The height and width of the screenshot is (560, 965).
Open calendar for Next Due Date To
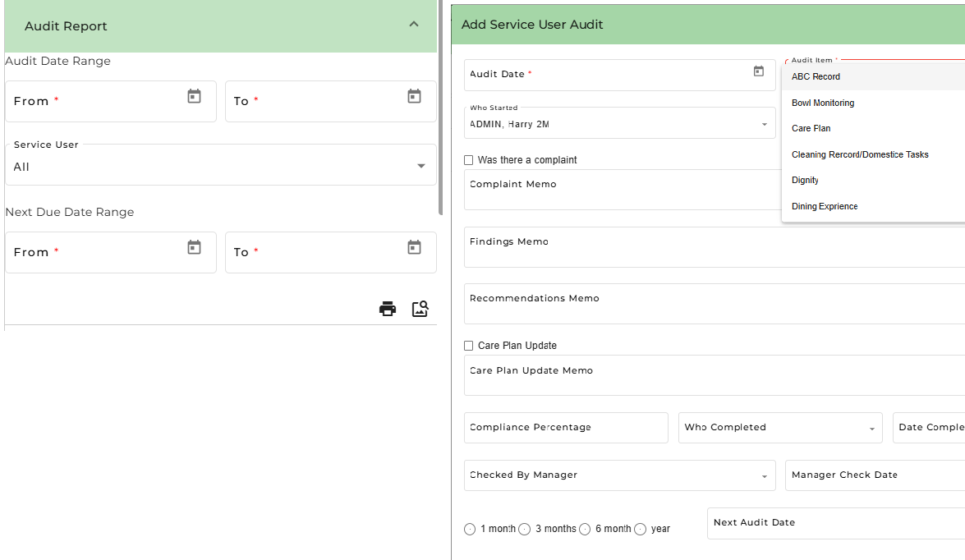(414, 247)
